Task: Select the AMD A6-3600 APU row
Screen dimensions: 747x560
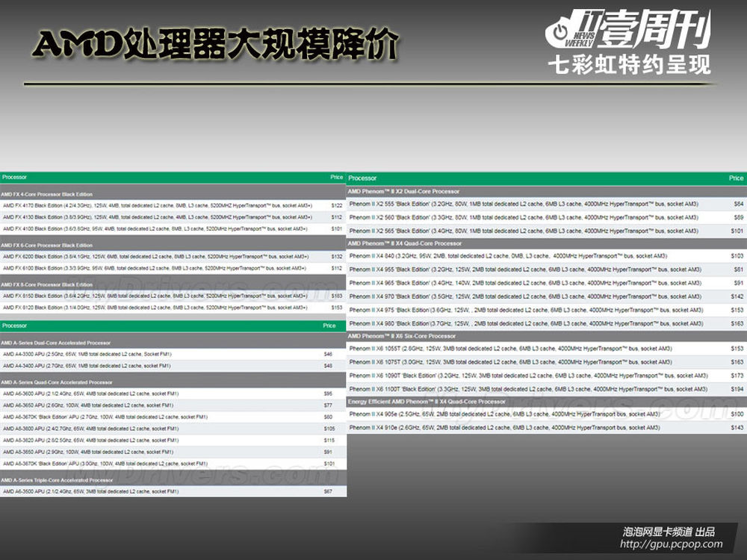Action: 173,393
